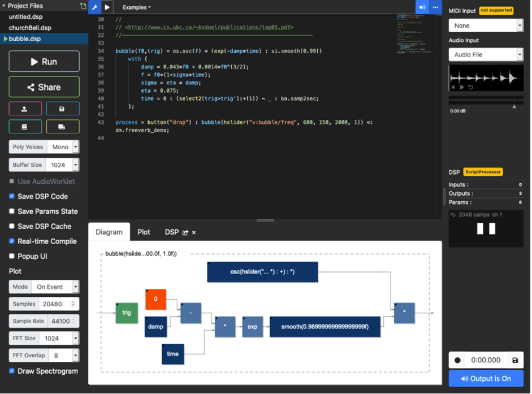
Task: Switch to the DSP tab
Action: [x=171, y=232]
